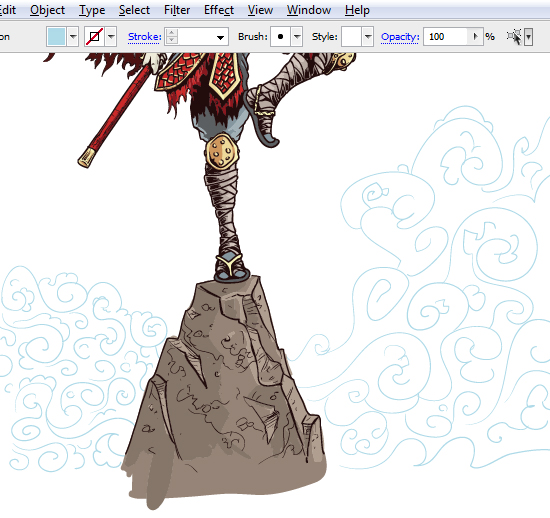Open the stroke color dropdown arrow
The height and width of the screenshot is (518, 550).
click(x=111, y=36)
